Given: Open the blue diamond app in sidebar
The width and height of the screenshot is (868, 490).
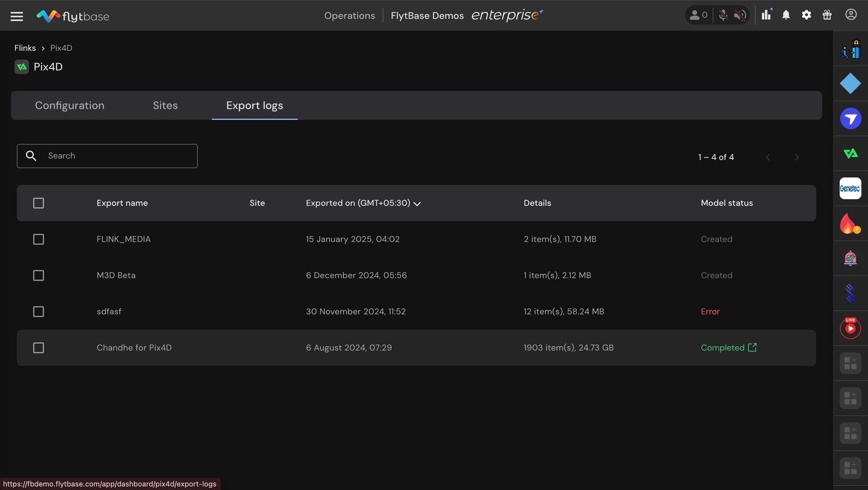Looking at the screenshot, I should [x=851, y=84].
